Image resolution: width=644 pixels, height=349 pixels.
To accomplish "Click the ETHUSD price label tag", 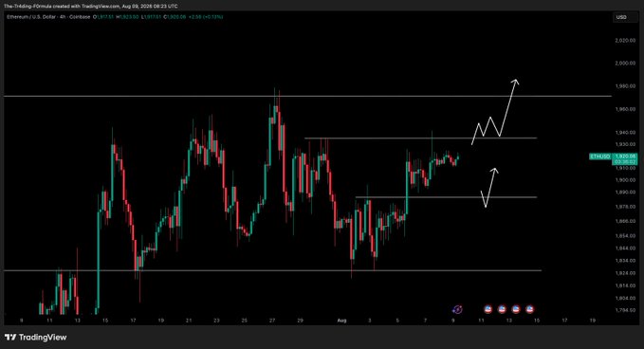I will point(600,156).
